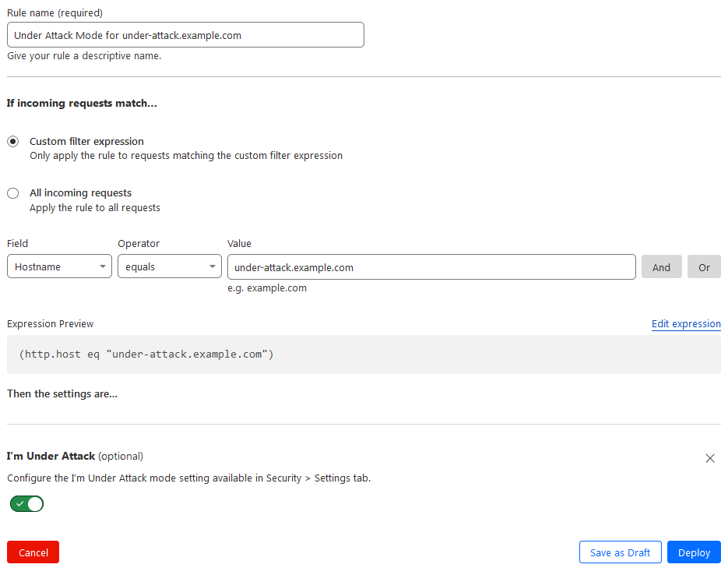Click the "All incoming requests" label text
Image resolution: width=728 pixels, height=575 pixels.
80,193
